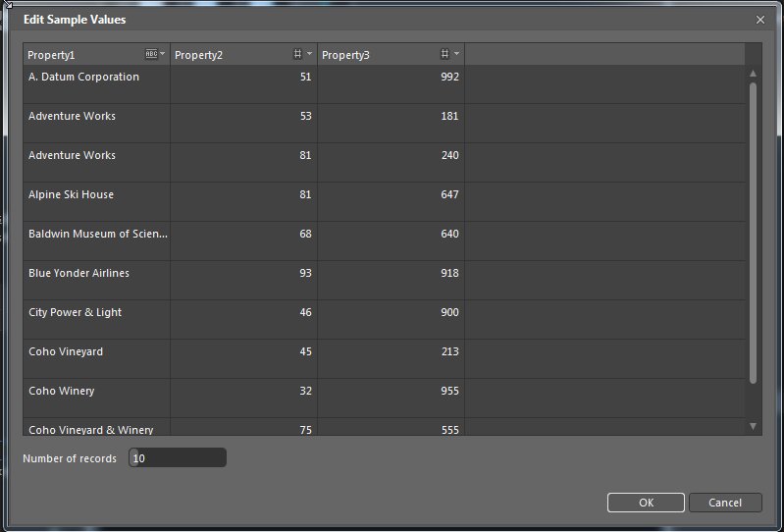Click the Number of records field
This screenshot has height=532, width=784.
coord(178,458)
